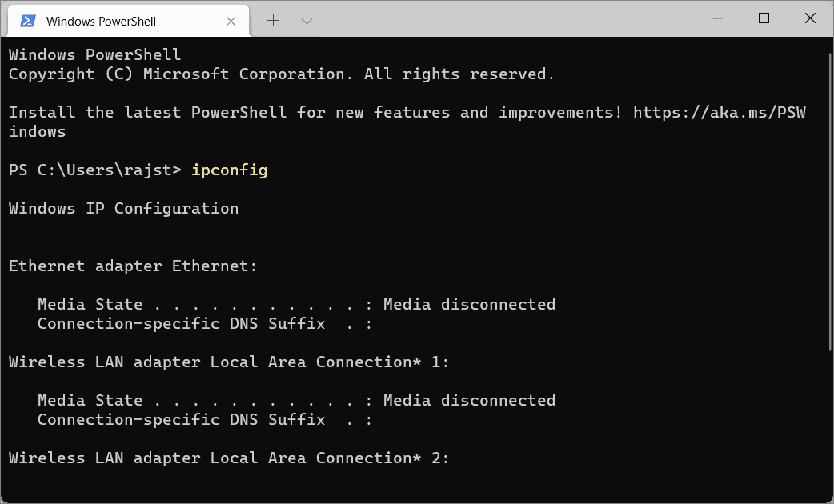Image resolution: width=834 pixels, height=504 pixels.
Task: Close the Windows PowerShell tab
Action: (x=231, y=20)
